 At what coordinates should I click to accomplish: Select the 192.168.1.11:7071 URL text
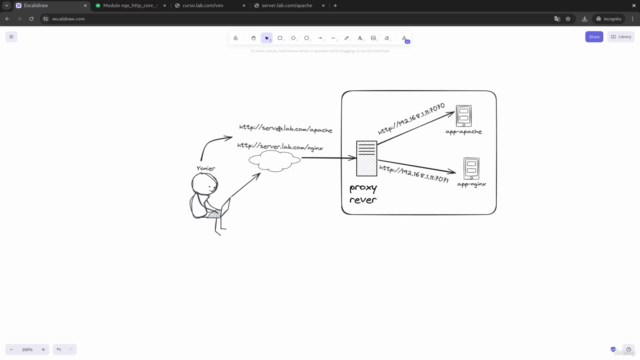click(414, 174)
